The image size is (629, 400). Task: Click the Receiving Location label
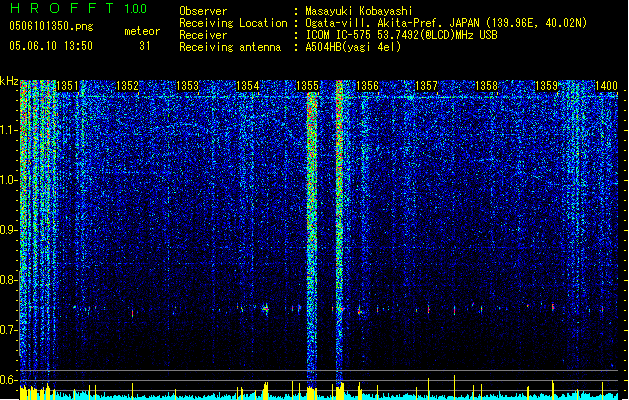[233, 23]
